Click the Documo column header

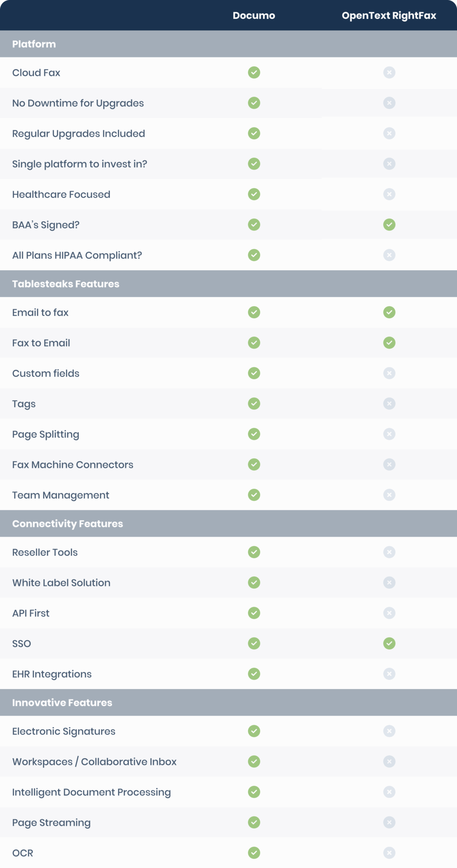point(254,15)
